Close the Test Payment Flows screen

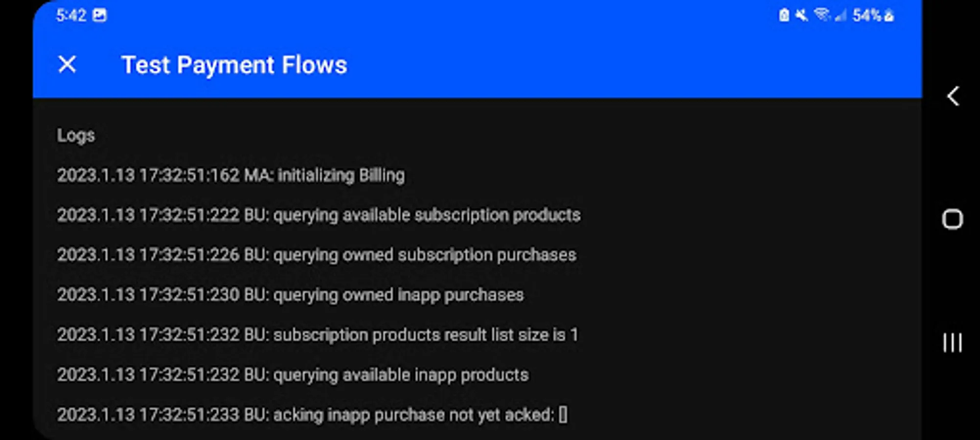tap(67, 65)
